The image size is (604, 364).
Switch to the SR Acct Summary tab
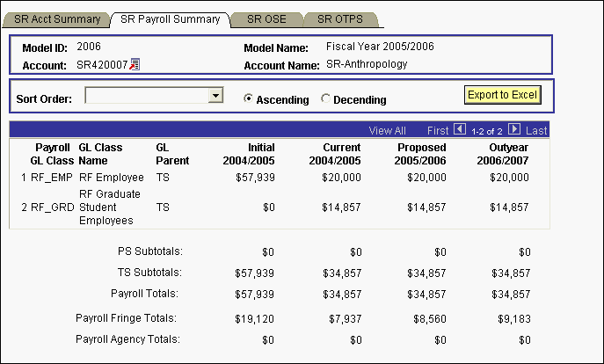click(x=58, y=18)
